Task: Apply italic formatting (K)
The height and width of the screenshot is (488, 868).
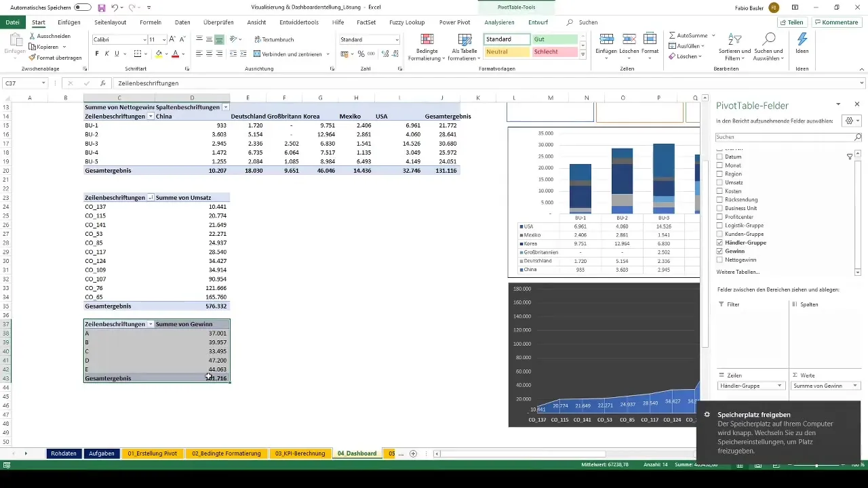Action: click(107, 54)
